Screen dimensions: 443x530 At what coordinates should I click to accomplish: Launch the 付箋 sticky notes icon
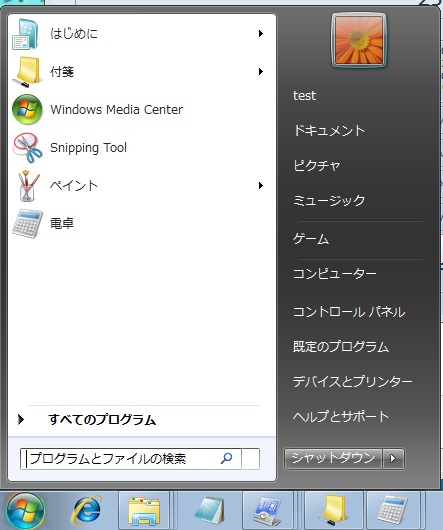[27, 72]
